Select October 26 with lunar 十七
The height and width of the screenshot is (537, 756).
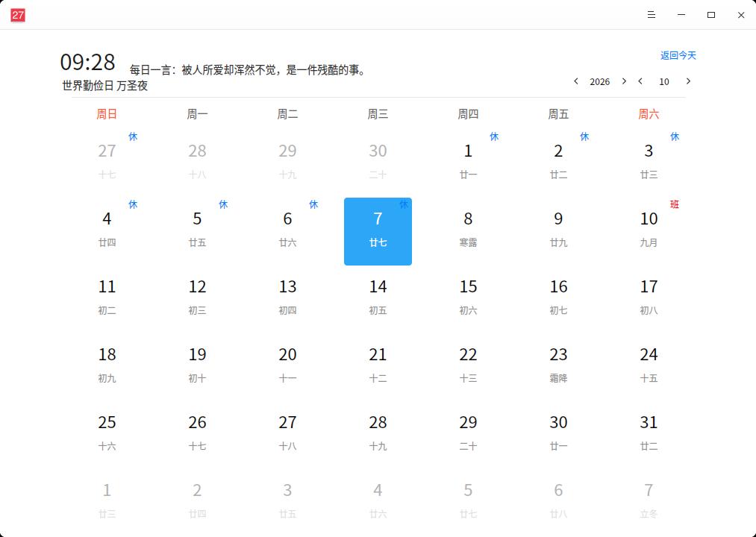(x=197, y=436)
